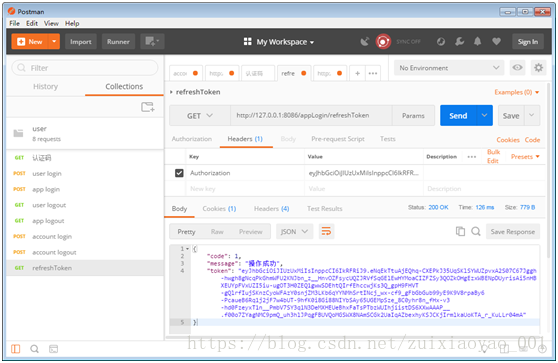Select the 'account logout' request

[x=85, y=252]
